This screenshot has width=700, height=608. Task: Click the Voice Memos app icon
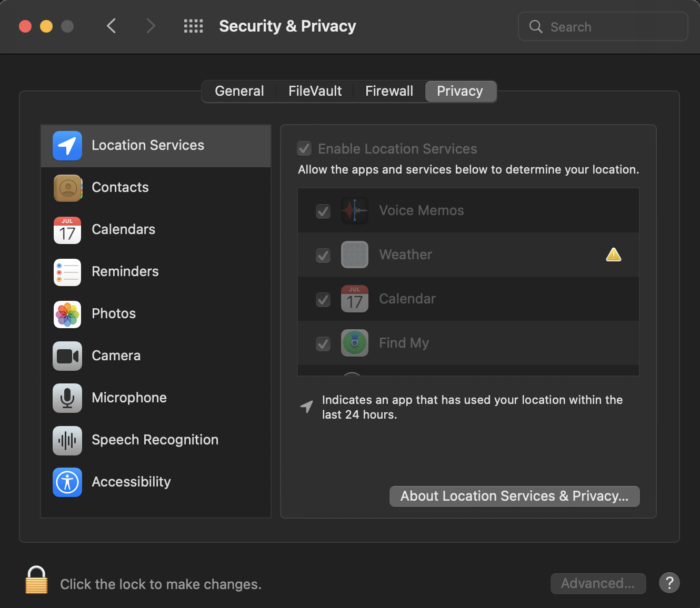point(355,211)
